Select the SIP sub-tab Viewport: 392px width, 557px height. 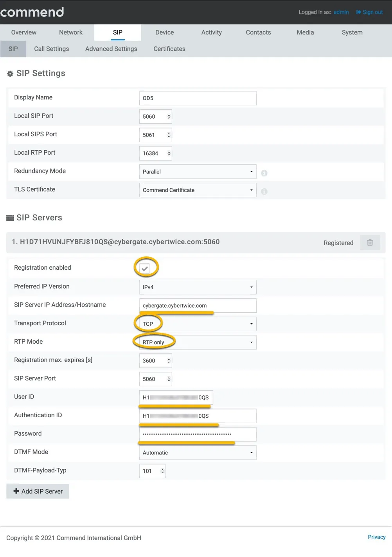[13, 49]
